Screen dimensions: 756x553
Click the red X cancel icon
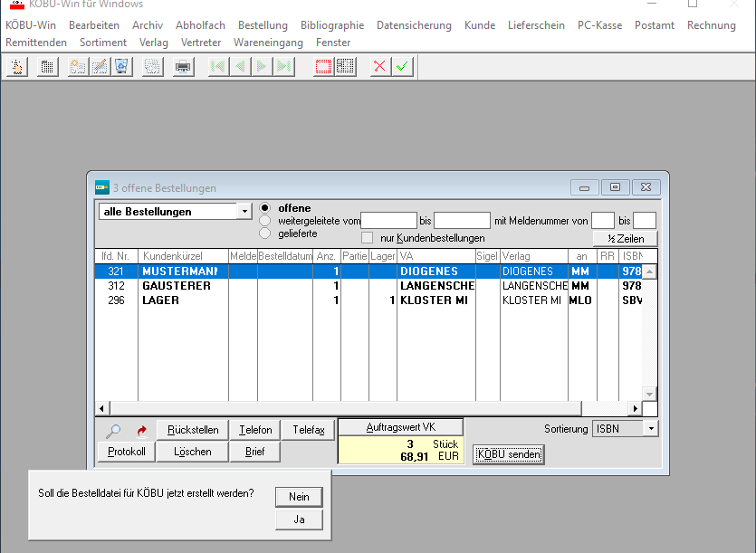click(x=380, y=67)
